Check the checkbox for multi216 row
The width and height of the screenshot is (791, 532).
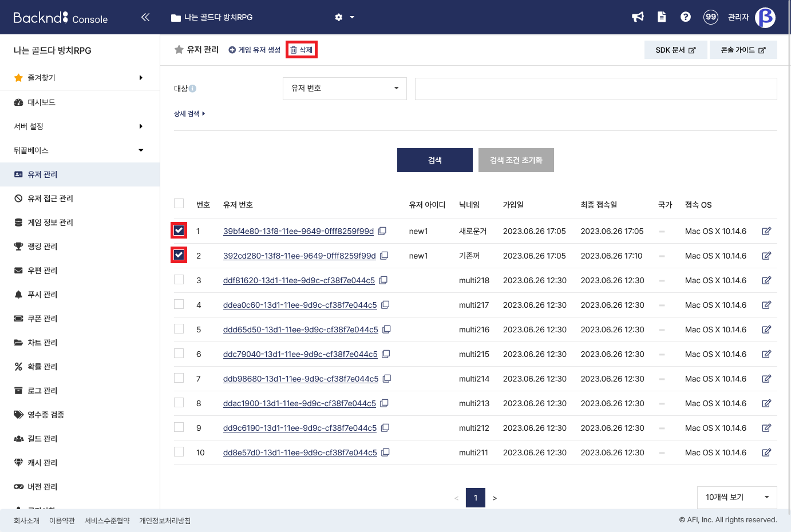[x=179, y=329]
